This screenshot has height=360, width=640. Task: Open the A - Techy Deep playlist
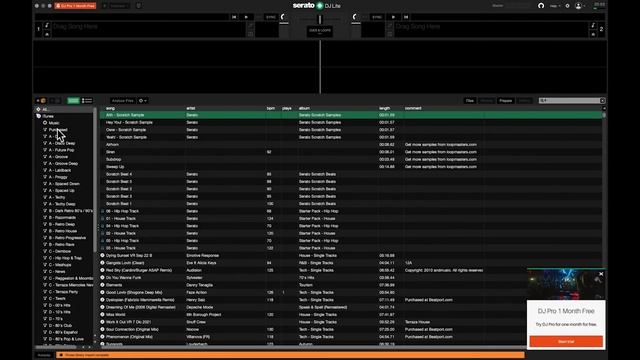[62, 204]
